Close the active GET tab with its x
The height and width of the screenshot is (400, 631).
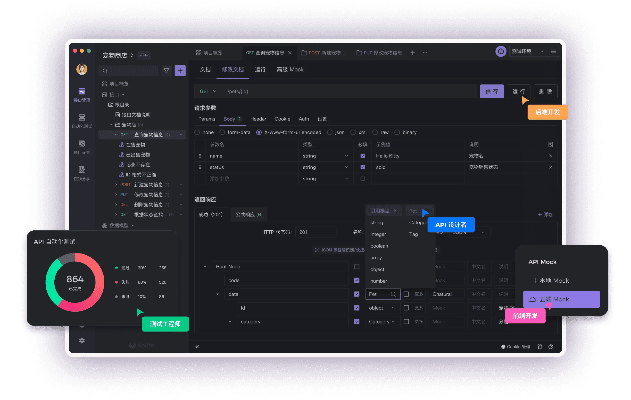[x=290, y=53]
